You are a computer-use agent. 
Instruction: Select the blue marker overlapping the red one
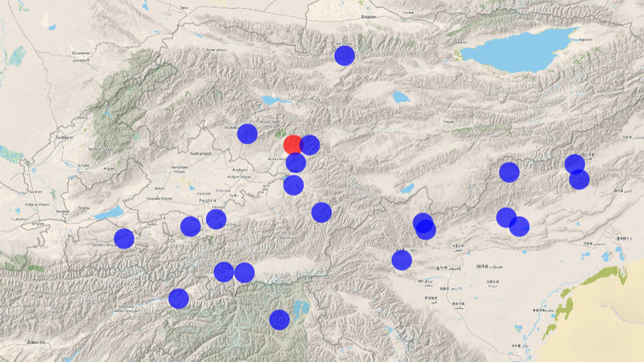tap(310, 145)
